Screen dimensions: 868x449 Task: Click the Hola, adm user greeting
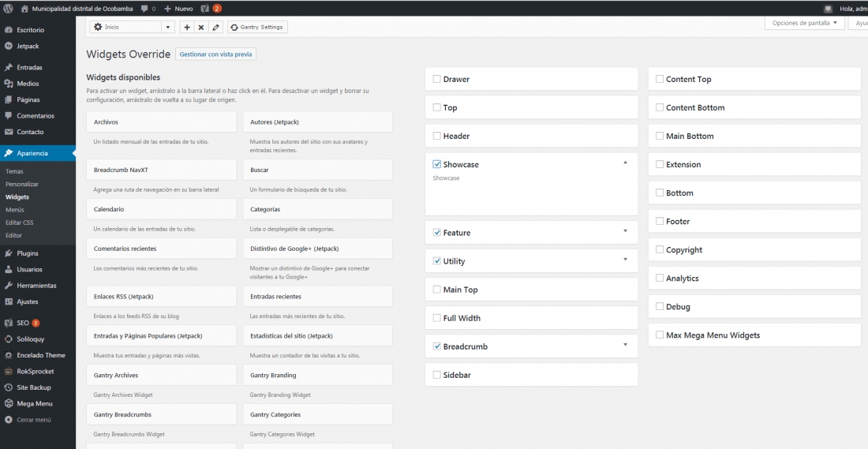853,9
